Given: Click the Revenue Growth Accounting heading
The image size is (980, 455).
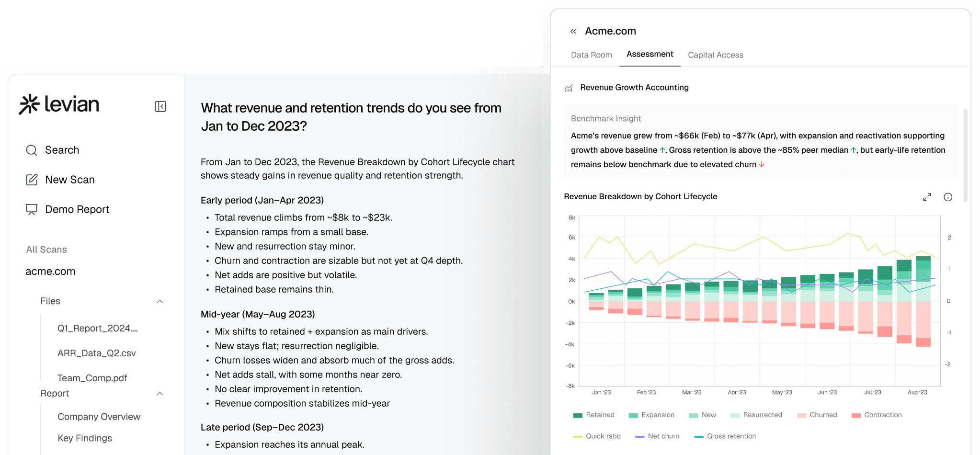Looking at the screenshot, I should (635, 88).
